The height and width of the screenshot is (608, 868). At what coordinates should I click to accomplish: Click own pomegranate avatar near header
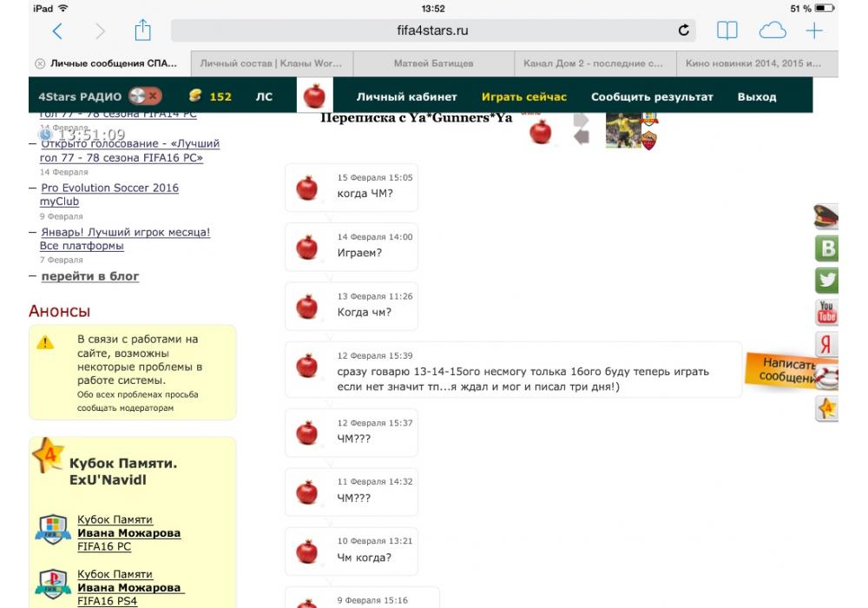point(541,132)
